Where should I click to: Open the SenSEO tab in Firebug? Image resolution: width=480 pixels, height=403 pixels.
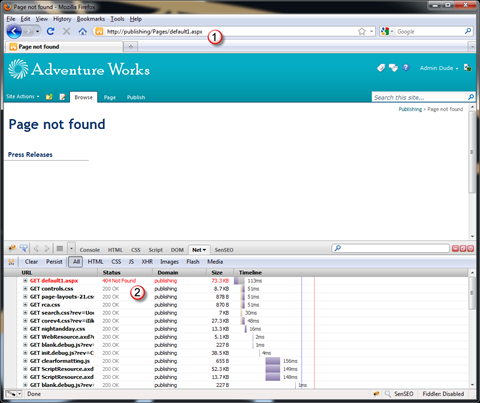pos(224,250)
